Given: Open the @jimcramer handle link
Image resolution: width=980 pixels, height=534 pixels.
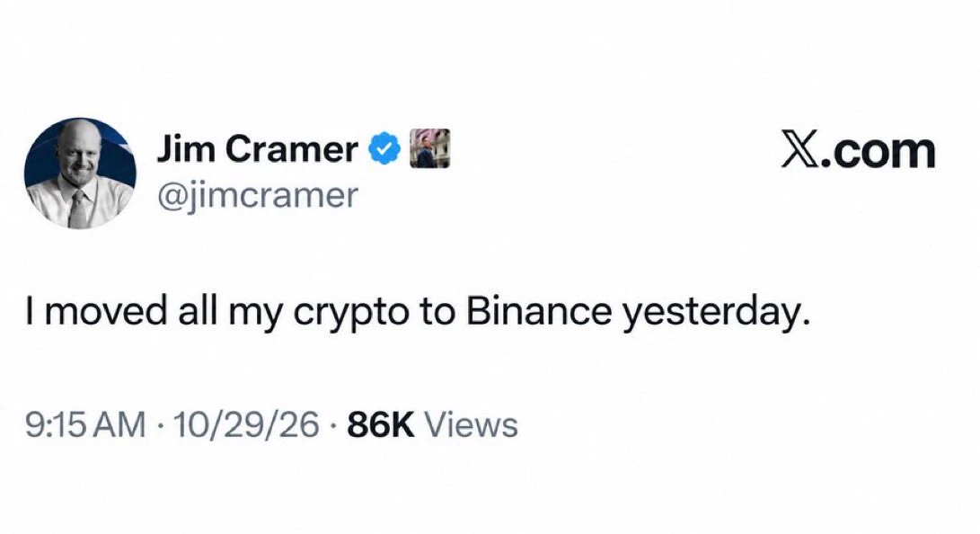Looking at the screenshot, I should 258,195.
